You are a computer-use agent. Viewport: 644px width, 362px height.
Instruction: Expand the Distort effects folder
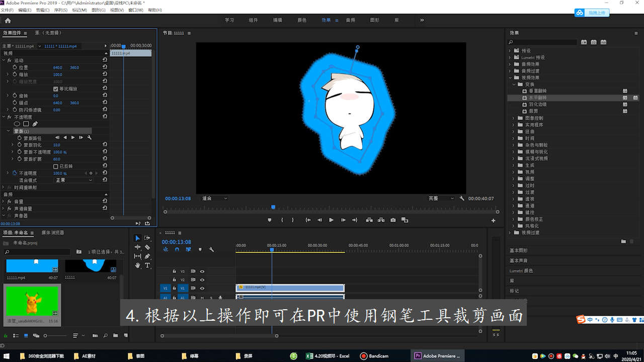coord(514,132)
